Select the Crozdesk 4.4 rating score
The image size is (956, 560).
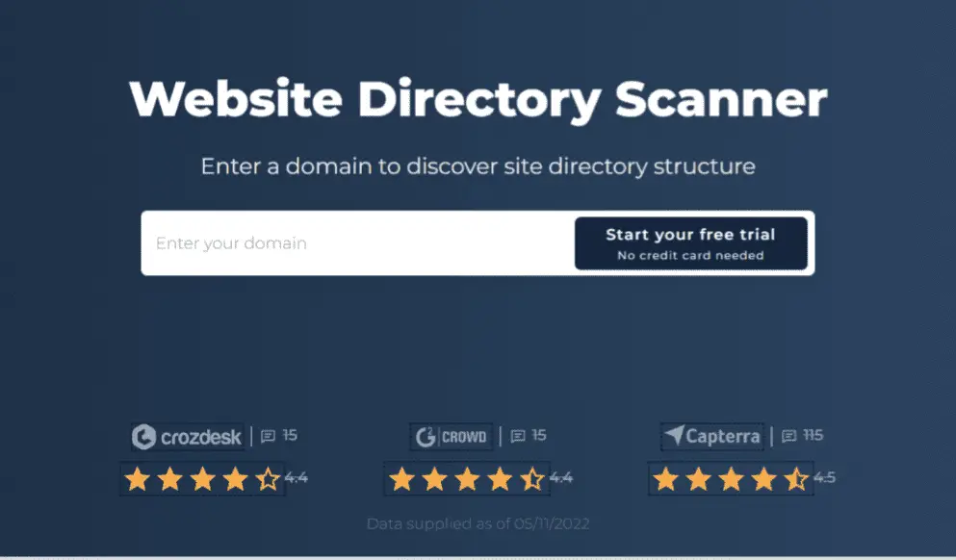(297, 478)
